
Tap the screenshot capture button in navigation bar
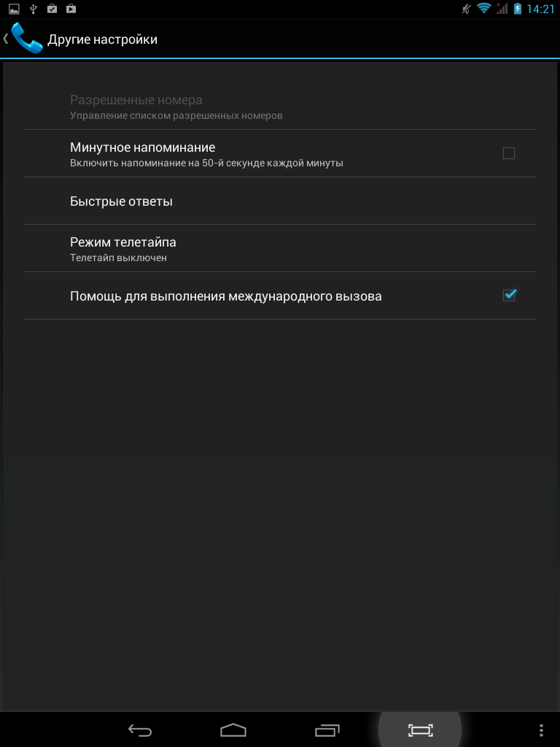[421, 729]
